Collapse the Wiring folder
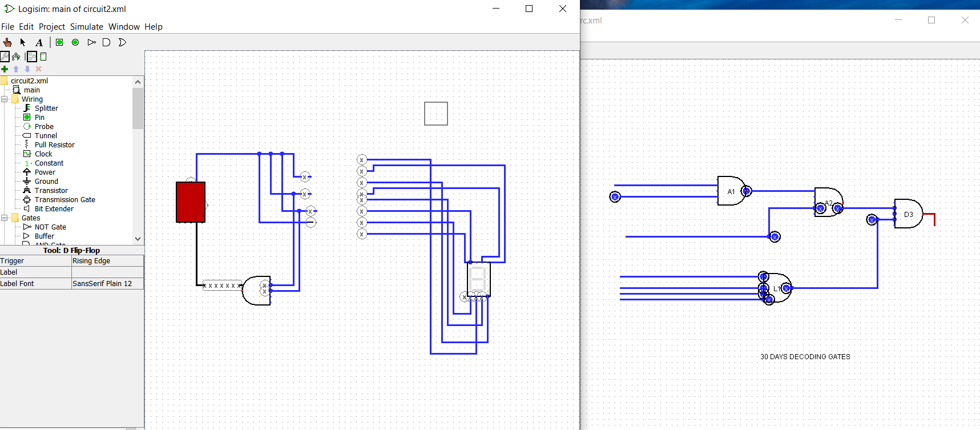This screenshot has width=980, height=430. (x=5, y=99)
